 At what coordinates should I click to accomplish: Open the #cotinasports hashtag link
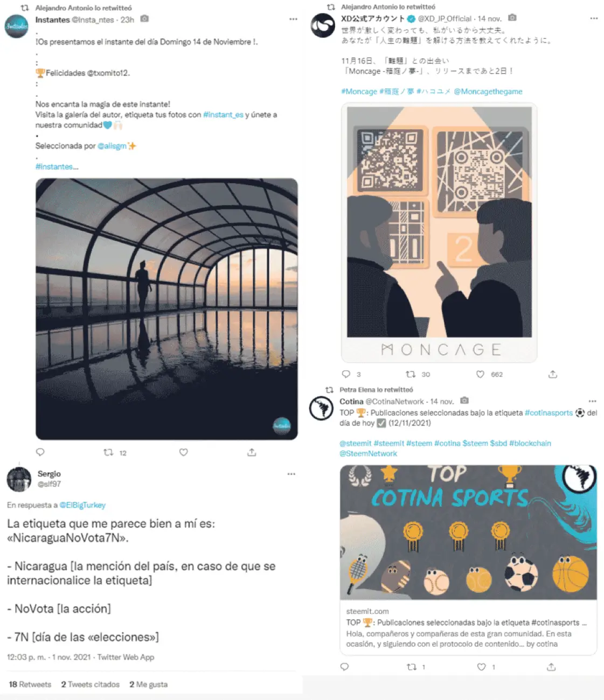(x=549, y=412)
